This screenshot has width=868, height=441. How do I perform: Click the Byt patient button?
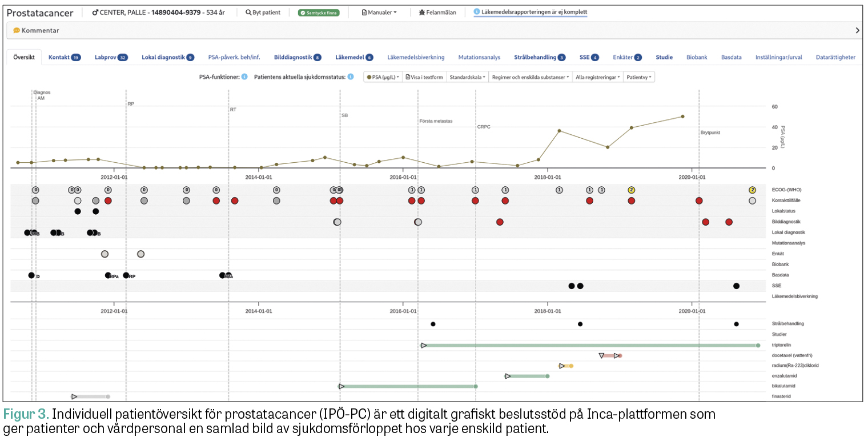[263, 13]
